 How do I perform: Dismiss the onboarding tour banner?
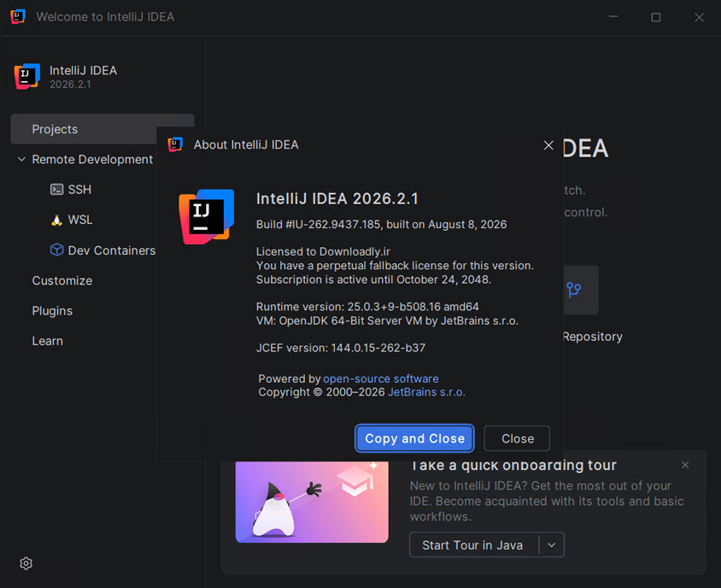click(x=685, y=465)
